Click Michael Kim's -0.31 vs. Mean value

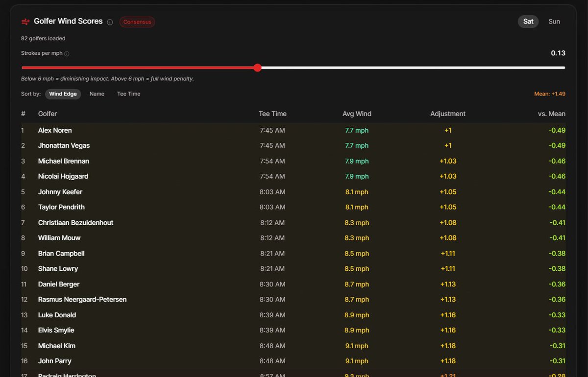tap(557, 347)
